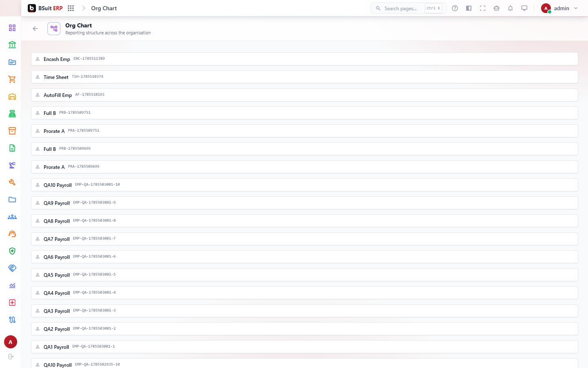Open the headset support icon in sidebar
The image size is (588, 368).
coord(12,234)
